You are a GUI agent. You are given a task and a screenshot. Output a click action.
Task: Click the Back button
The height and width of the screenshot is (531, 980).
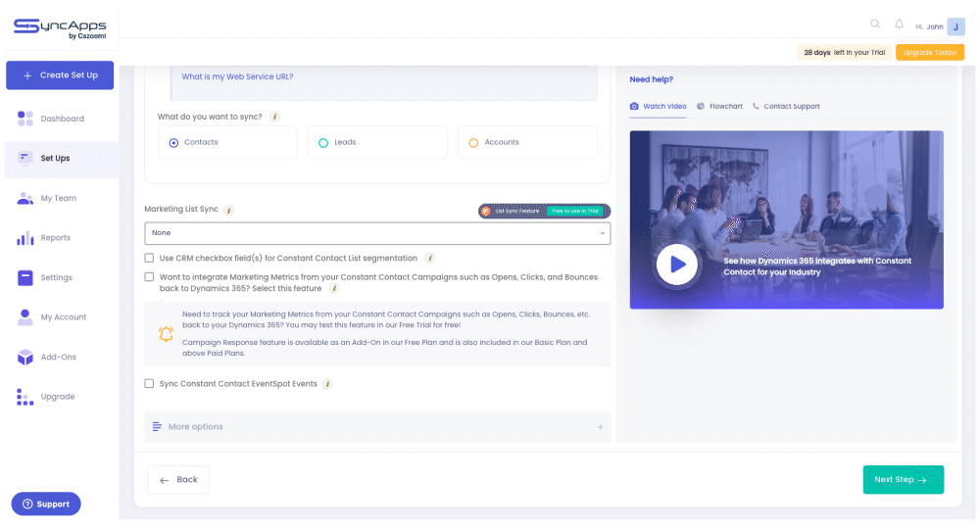(178, 480)
